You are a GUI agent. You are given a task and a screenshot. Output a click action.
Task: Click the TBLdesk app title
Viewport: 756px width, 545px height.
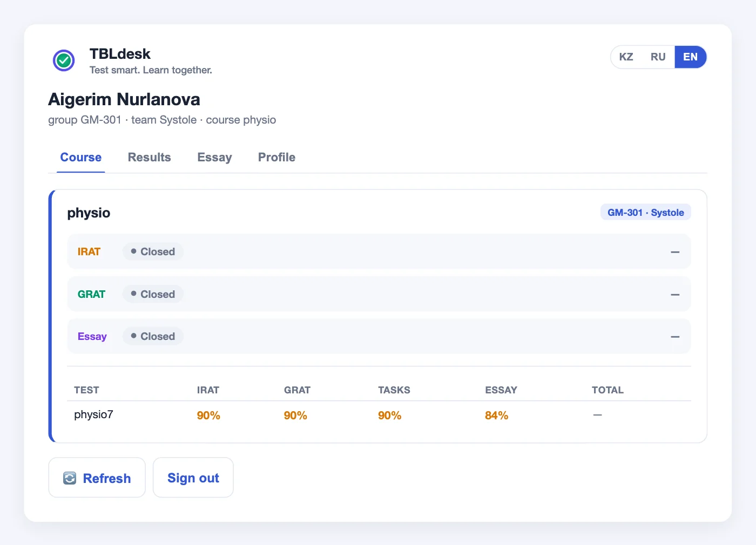120,54
